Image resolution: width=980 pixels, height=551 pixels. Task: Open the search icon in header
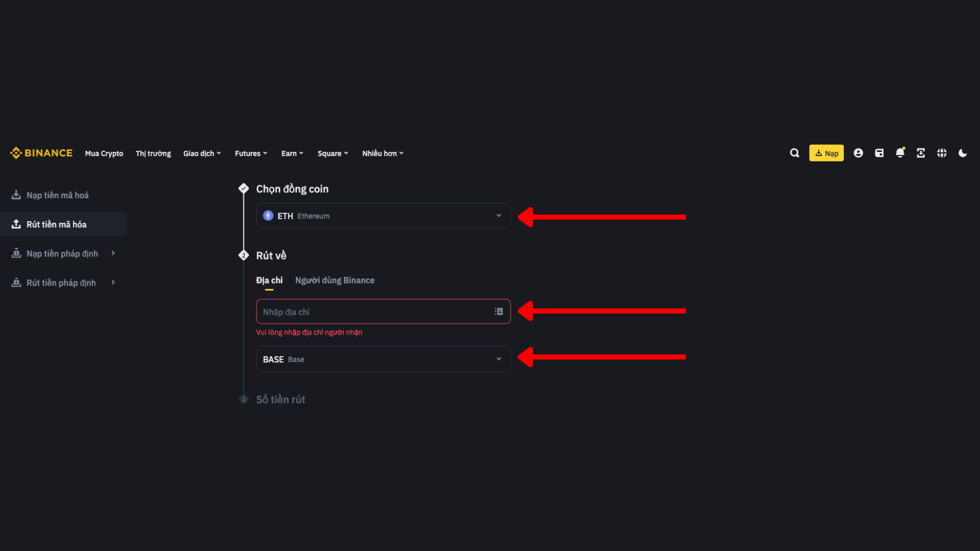click(794, 153)
